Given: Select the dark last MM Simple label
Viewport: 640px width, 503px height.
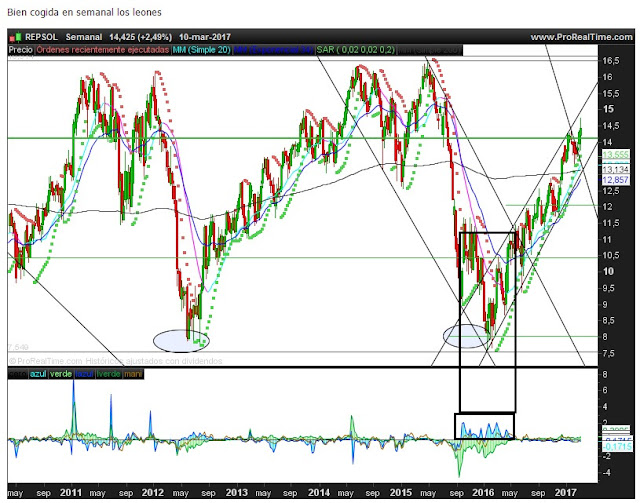Looking at the screenshot, I should pos(429,50).
